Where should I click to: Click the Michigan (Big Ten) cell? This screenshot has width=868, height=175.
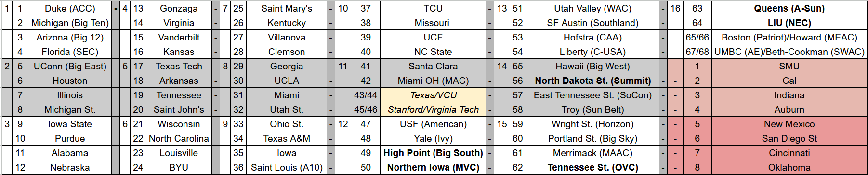point(70,23)
